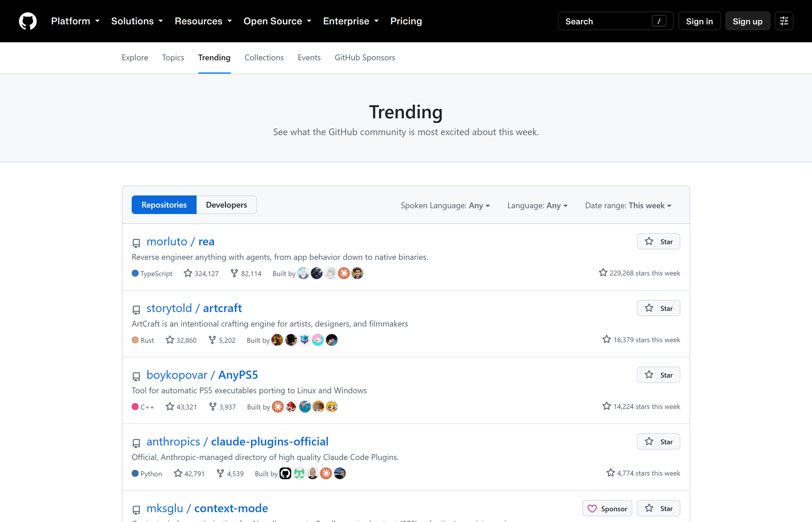Image resolution: width=812 pixels, height=522 pixels.
Task: Go to the Topics tab
Action: tap(173, 58)
